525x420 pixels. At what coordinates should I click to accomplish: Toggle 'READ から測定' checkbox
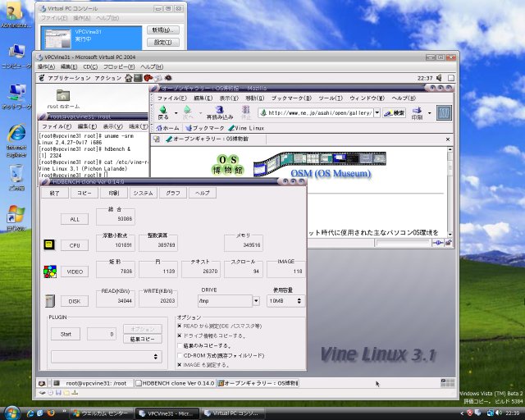(x=180, y=326)
